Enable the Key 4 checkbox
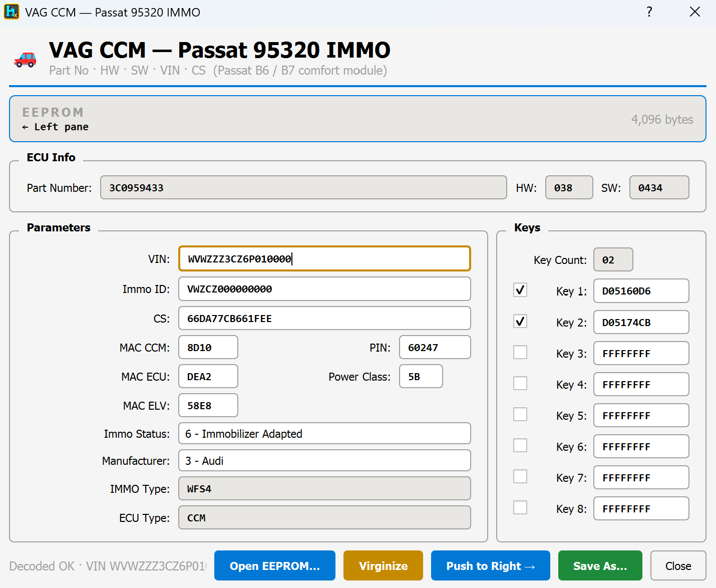The image size is (716, 588). point(520,383)
